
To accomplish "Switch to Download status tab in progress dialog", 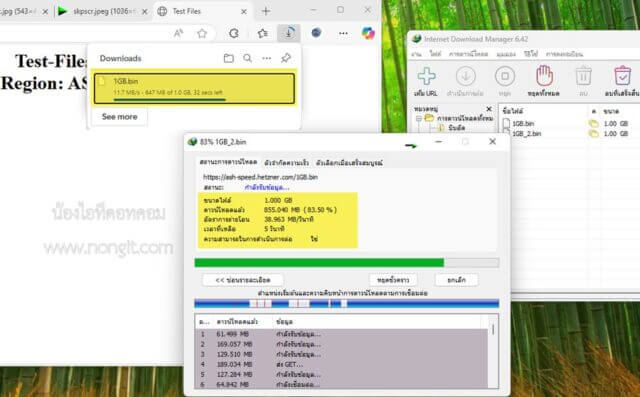I will click(x=228, y=162).
